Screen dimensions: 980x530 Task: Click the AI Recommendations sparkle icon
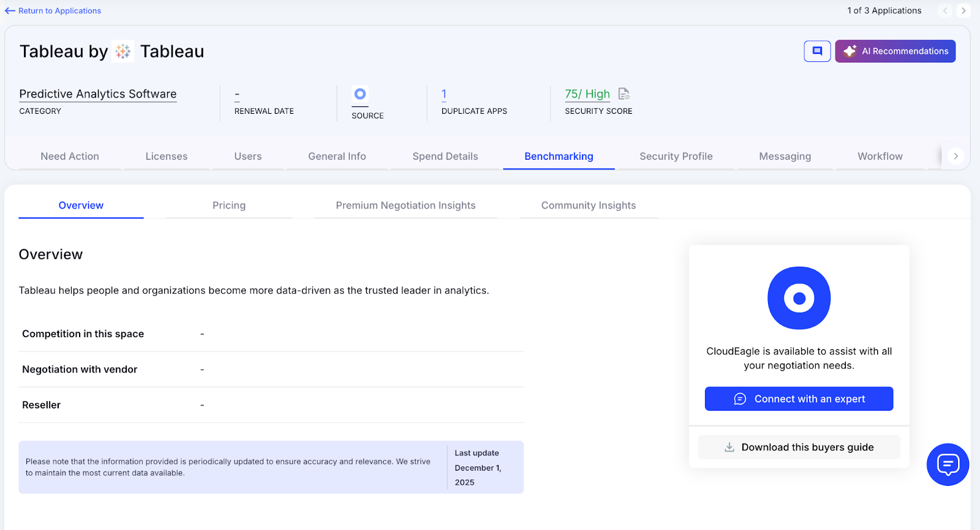850,51
